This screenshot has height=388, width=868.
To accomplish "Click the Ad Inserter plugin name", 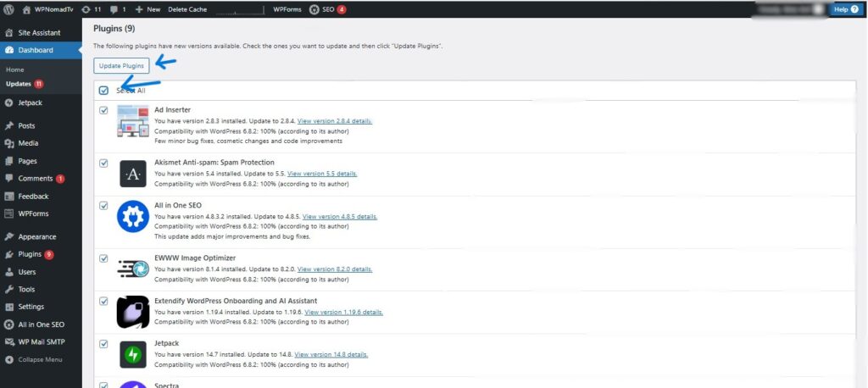I will tap(172, 110).
